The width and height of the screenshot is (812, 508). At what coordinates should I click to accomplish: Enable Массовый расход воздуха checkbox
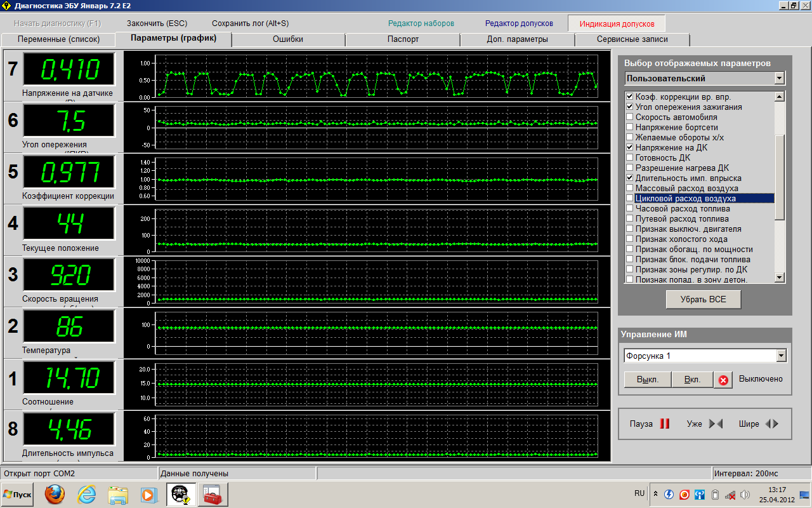coord(629,188)
